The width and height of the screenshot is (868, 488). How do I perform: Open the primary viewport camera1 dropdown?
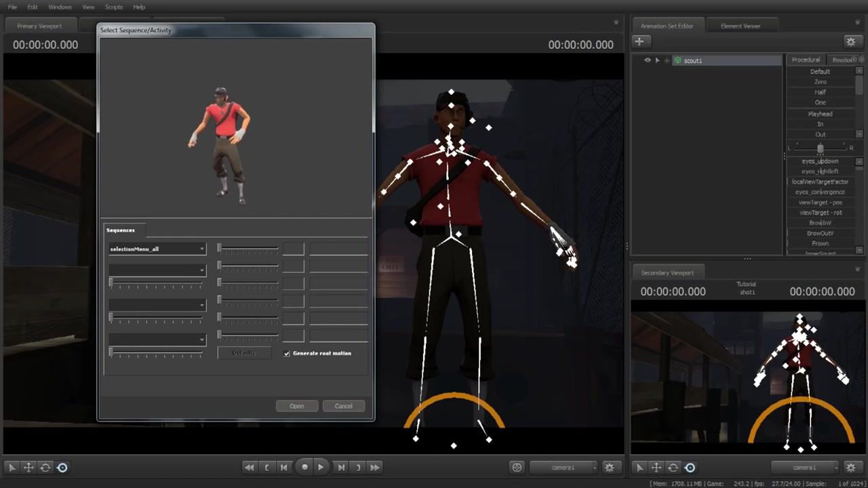564,467
